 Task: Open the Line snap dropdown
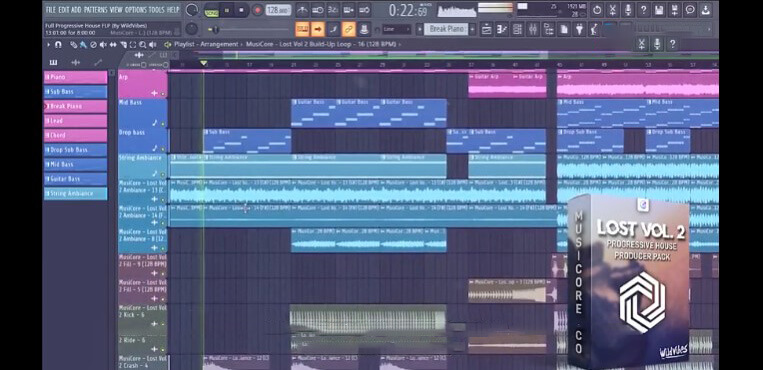coord(397,29)
